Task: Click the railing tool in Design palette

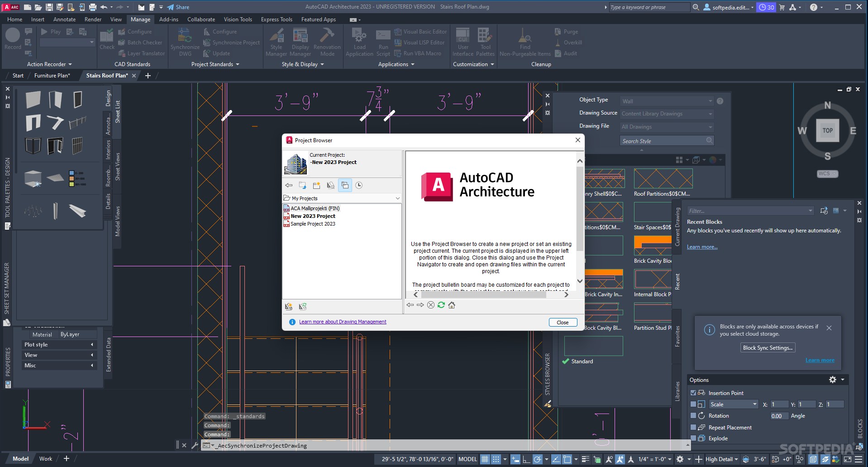Action: point(77,122)
